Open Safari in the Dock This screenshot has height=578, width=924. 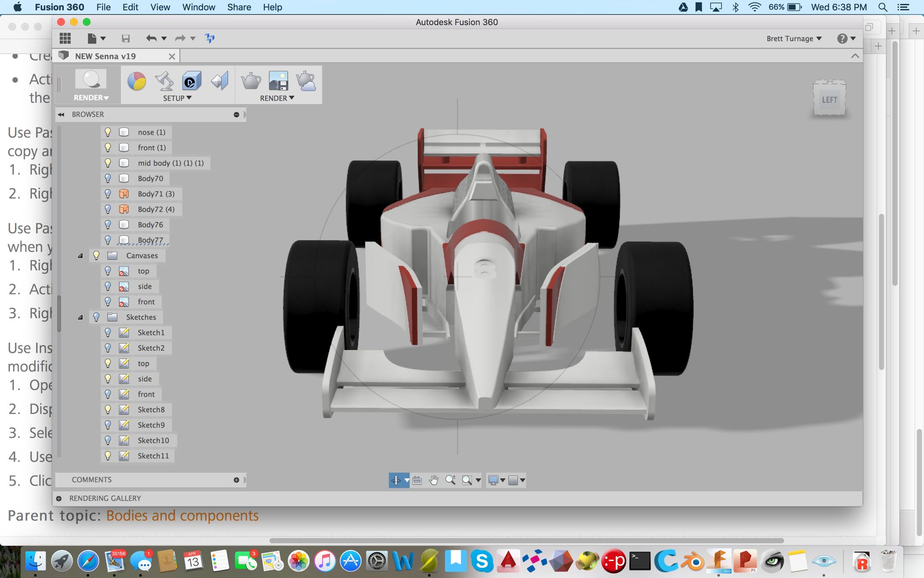coord(88,561)
